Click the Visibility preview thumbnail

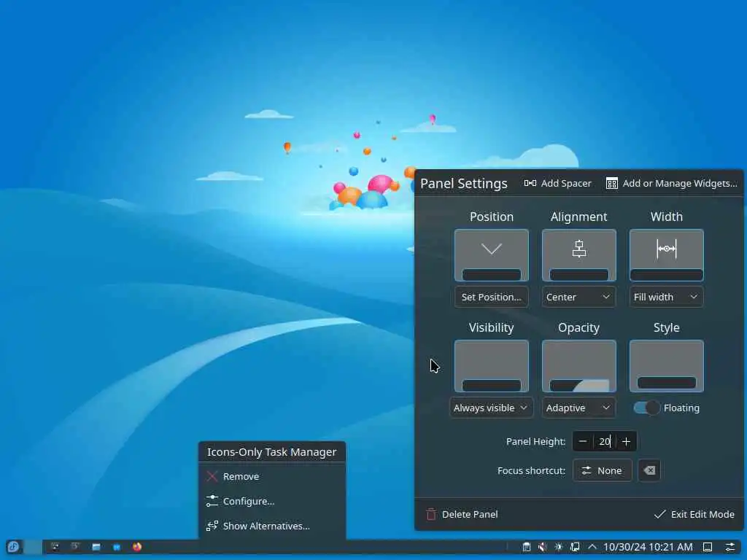coord(491,366)
